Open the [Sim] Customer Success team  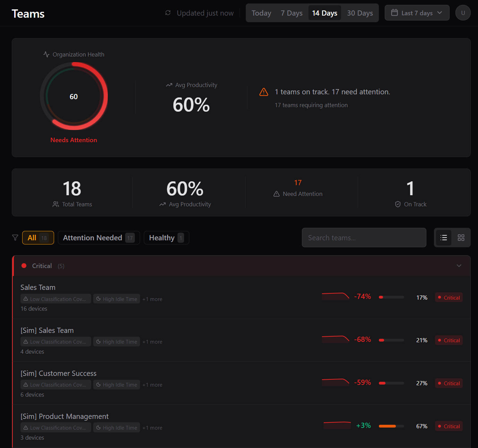point(59,373)
